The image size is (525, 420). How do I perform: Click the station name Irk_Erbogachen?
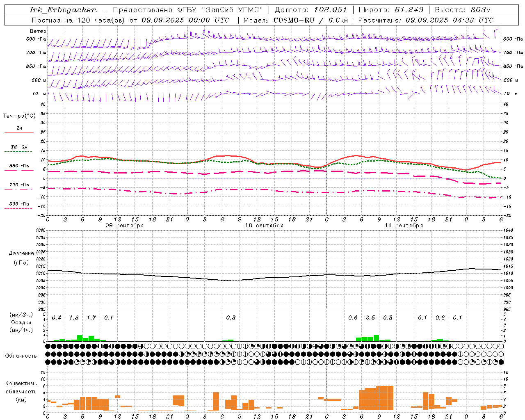[x=63, y=10]
